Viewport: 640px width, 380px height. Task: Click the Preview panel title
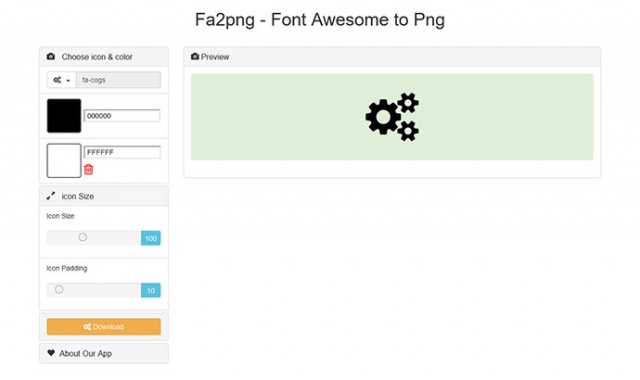point(215,57)
